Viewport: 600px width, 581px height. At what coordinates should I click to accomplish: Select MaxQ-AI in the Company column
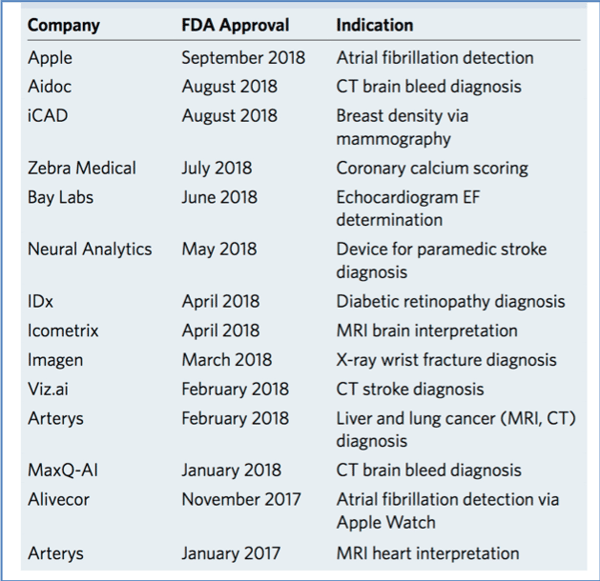pyautogui.click(x=63, y=470)
